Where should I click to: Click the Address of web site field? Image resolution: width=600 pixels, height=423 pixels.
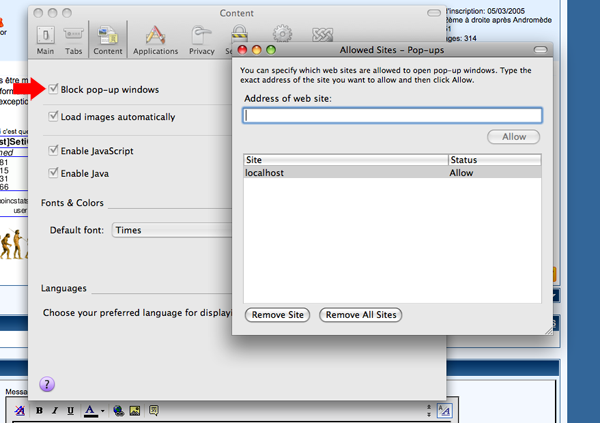click(x=392, y=115)
